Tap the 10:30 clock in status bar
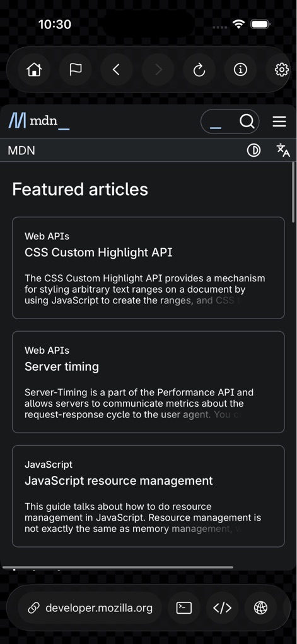The height and width of the screenshot is (644, 297). 55,24
